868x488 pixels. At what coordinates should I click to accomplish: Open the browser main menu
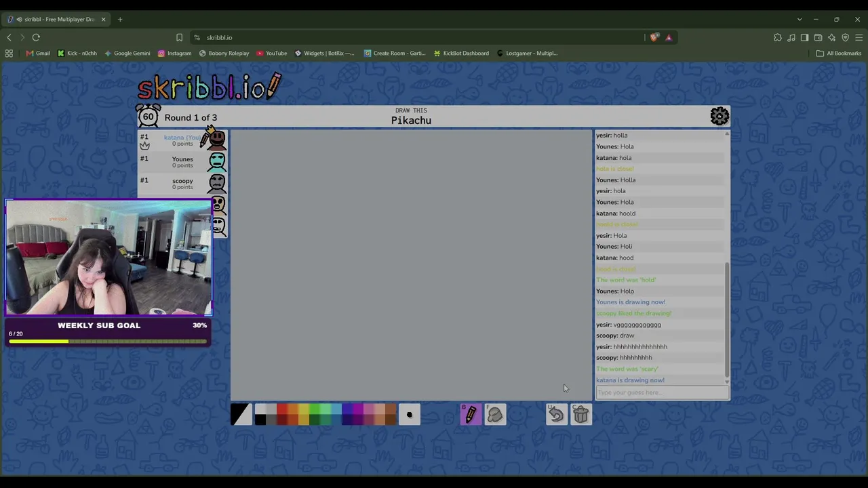[859, 37]
